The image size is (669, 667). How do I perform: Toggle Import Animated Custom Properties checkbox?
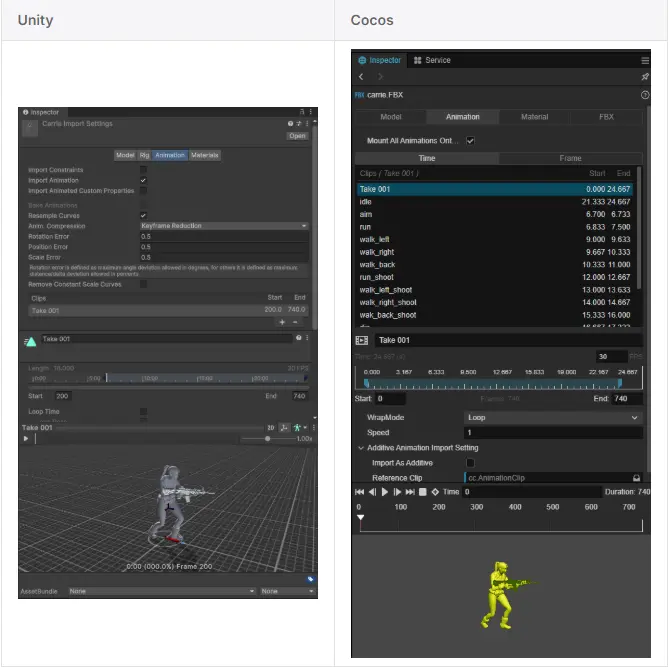pos(143,190)
